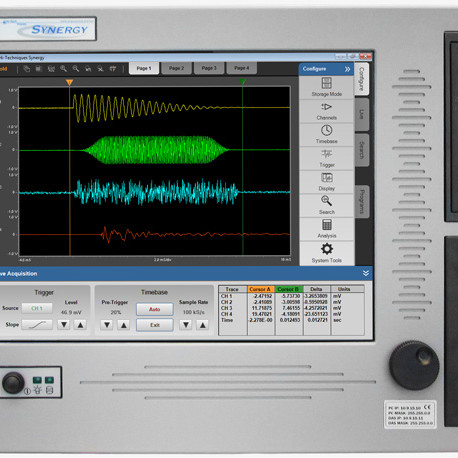Click the green CH 2 waveform trace

155,150
